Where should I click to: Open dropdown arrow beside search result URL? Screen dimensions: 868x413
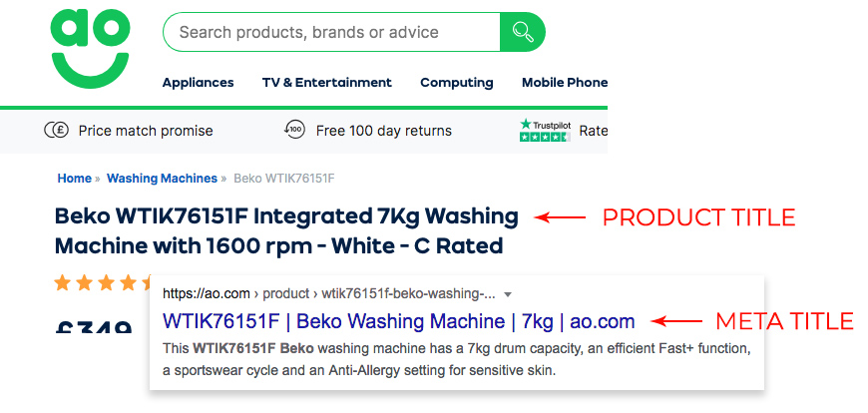(x=509, y=294)
